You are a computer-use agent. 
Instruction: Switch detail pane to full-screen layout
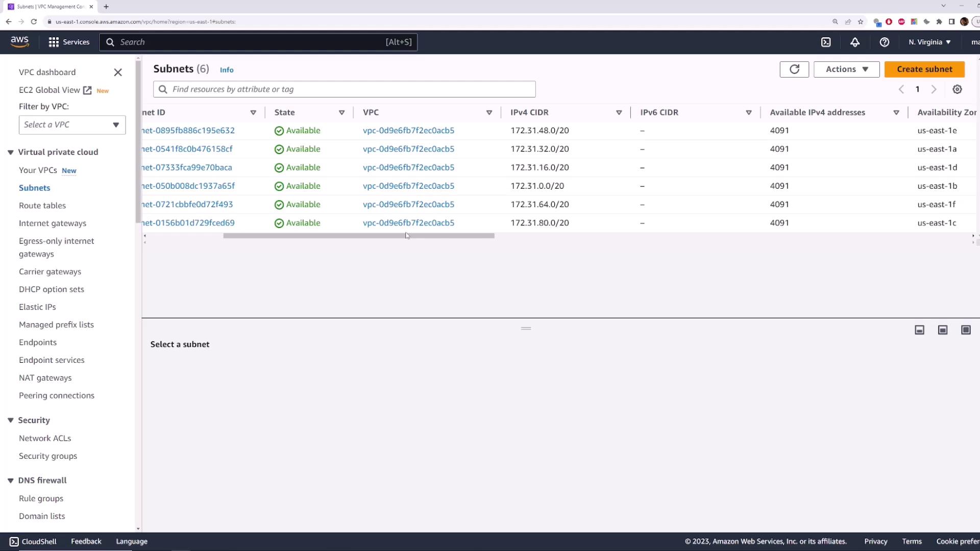tap(966, 330)
